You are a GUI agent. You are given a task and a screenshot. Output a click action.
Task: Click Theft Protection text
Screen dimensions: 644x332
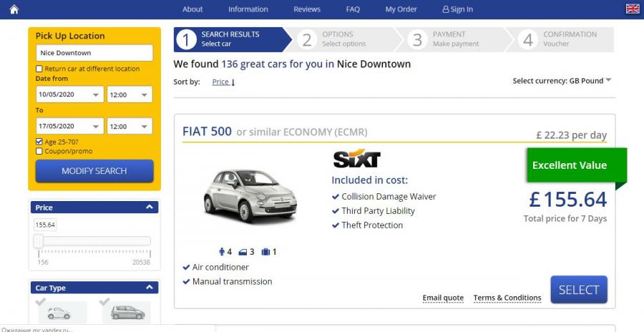372,225
